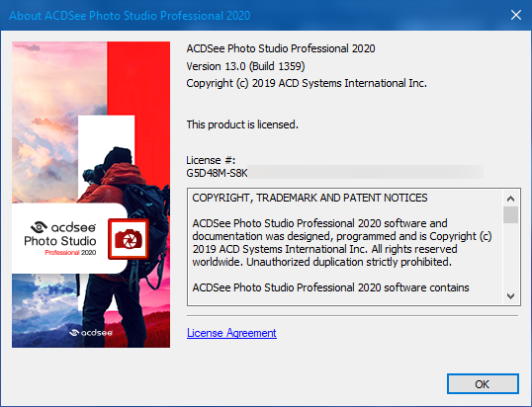Click the red camera icon in artwork
Screen dimensions: 532x407
(x=129, y=239)
